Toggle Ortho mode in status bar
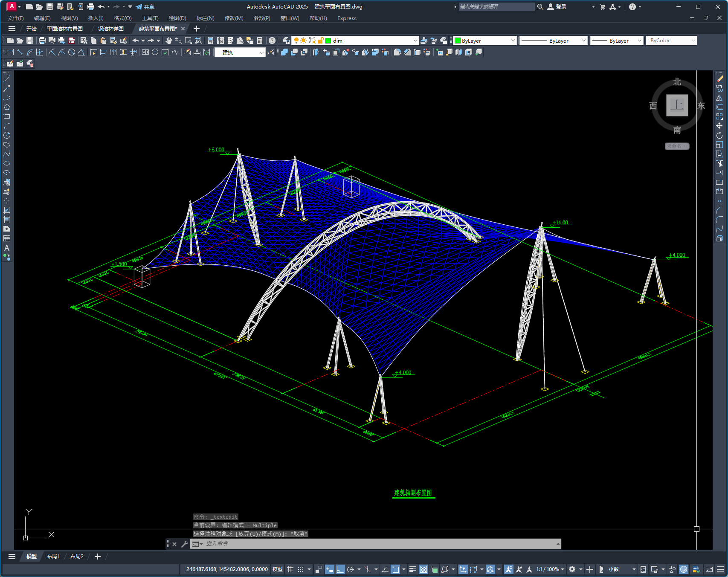 pos(340,569)
